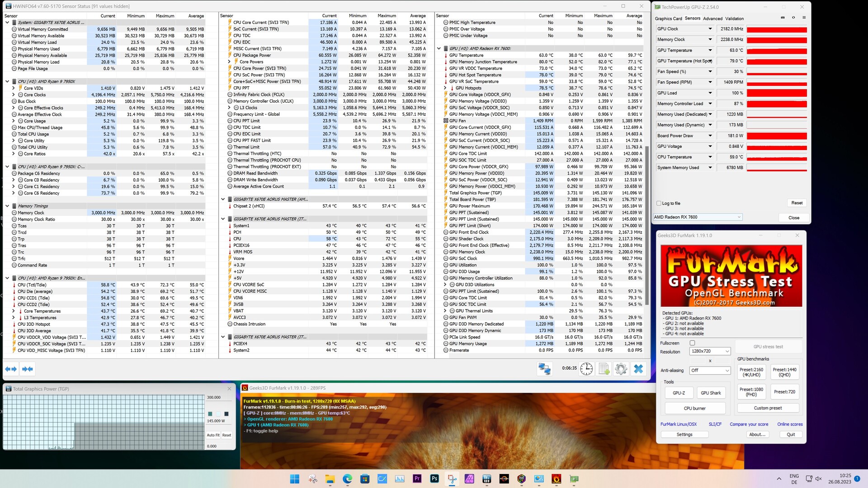Open AMD Ryzen Master taskbar icon
Viewport: 868px width, 488px height.
pos(504,479)
